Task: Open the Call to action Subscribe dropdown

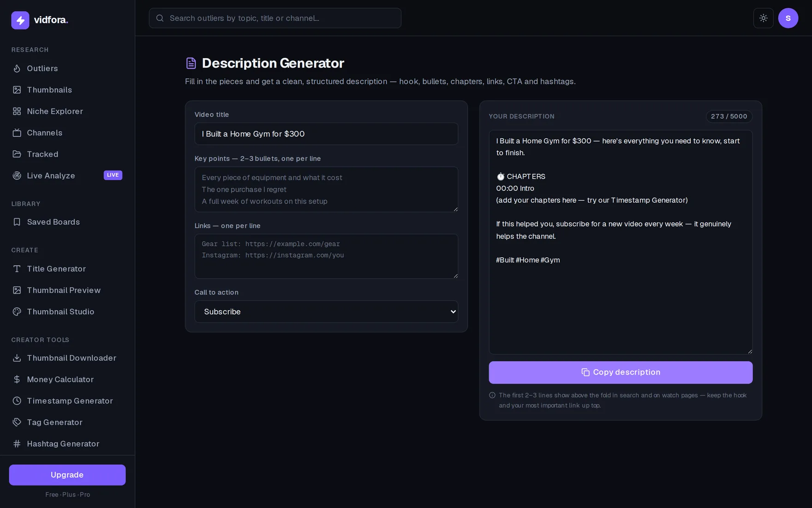Action: [326, 312]
